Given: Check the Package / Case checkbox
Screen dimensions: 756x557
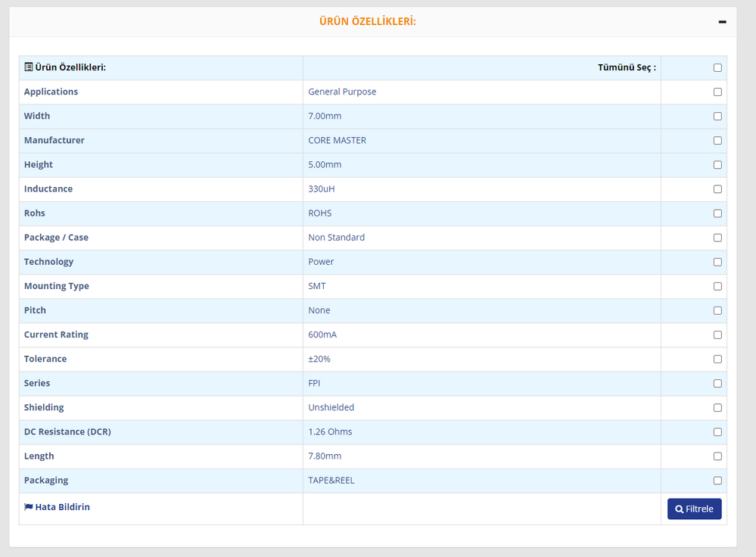Looking at the screenshot, I should [x=717, y=238].
